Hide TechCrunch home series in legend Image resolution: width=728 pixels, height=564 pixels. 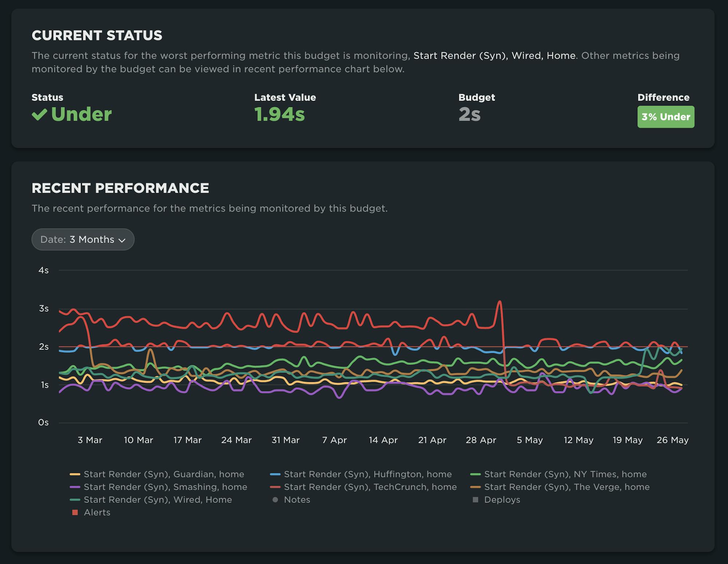370,487
